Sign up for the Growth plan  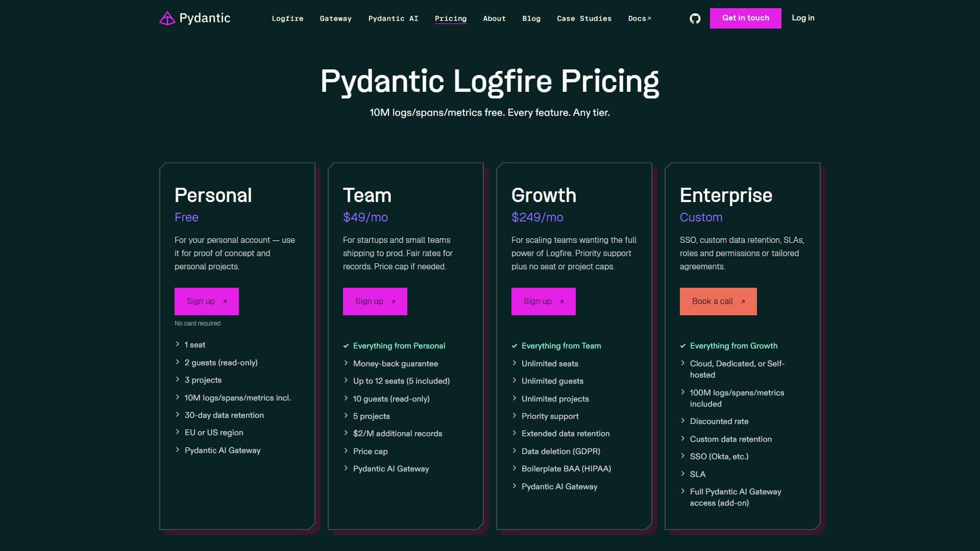point(543,302)
